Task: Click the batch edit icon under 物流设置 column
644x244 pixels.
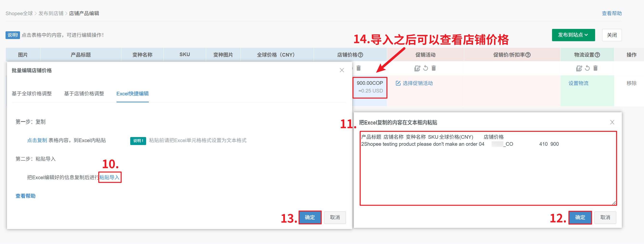Action: tap(579, 68)
